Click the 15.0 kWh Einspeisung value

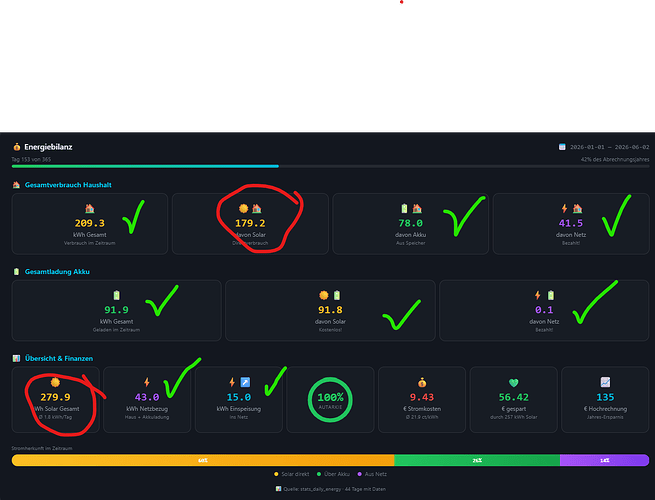click(x=239, y=397)
